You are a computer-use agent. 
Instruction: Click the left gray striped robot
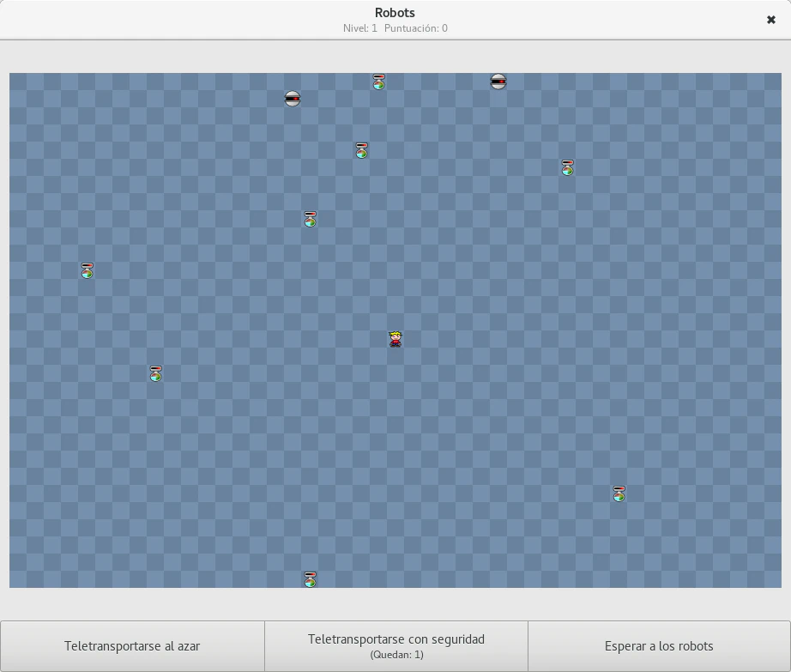click(x=293, y=99)
